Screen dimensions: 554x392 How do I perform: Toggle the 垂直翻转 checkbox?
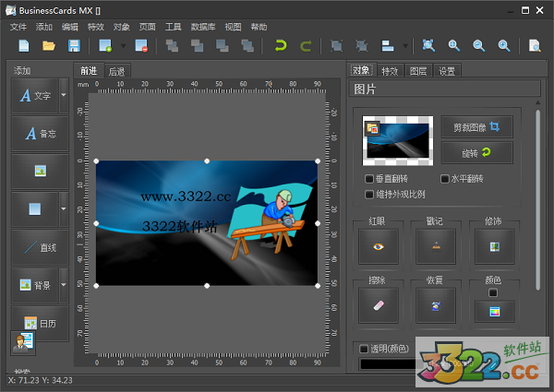pos(368,179)
